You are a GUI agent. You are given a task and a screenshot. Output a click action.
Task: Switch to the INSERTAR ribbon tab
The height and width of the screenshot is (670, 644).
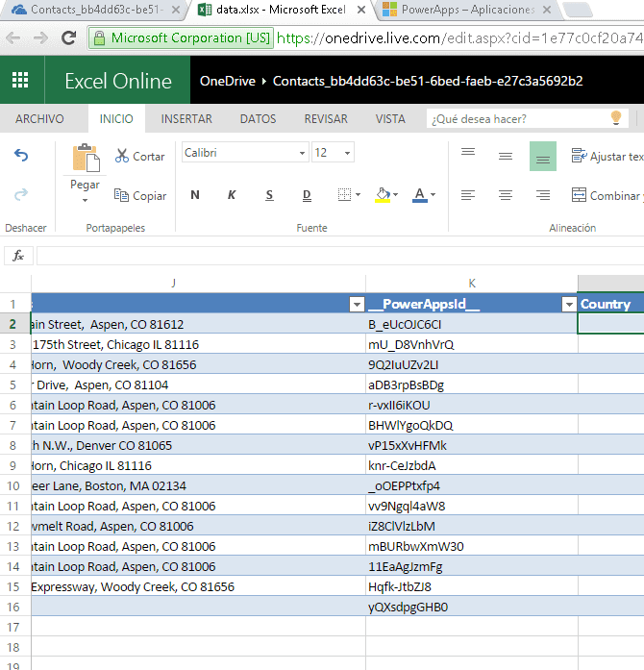[186, 119]
